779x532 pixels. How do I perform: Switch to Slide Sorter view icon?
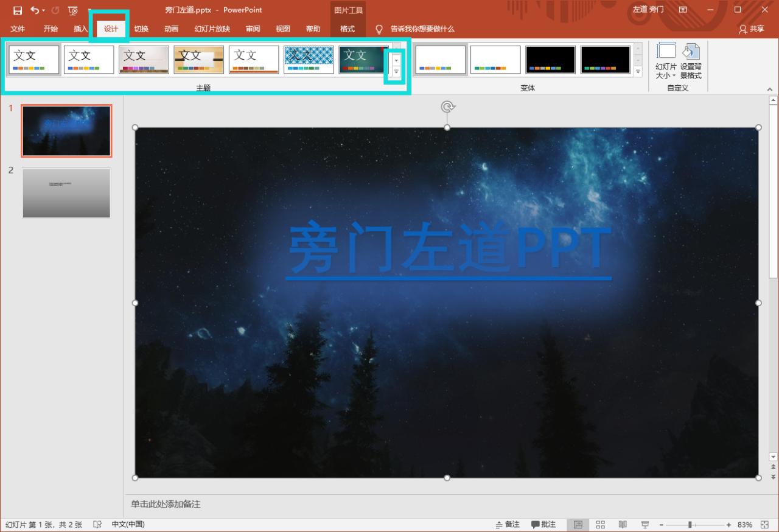click(x=600, y=524)
